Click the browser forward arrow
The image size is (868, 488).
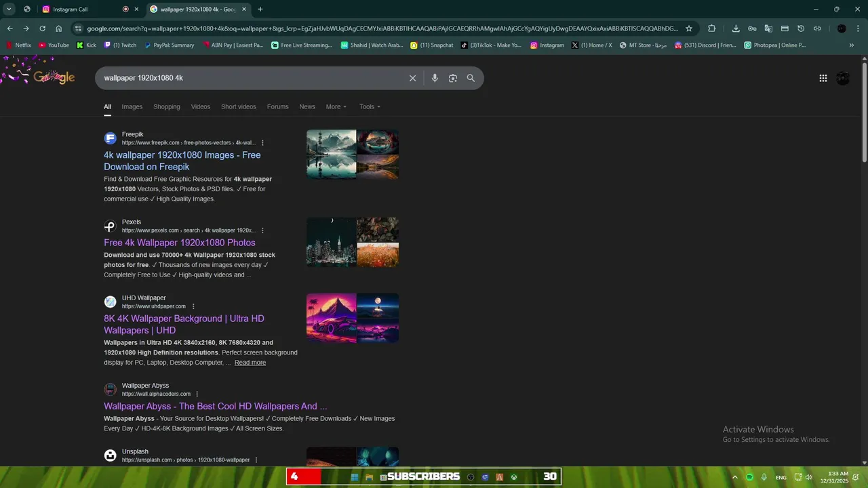(26, 28)
